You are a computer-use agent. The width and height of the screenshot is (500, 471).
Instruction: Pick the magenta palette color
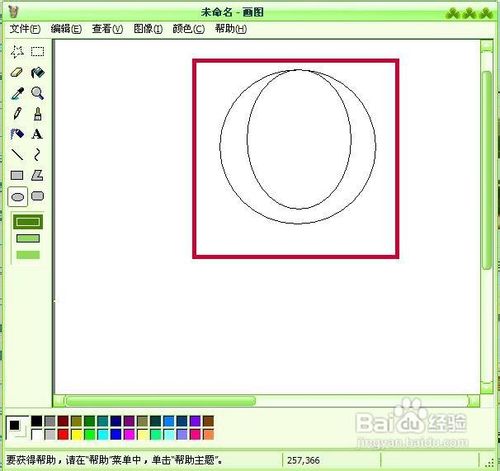tap(129, 434)
